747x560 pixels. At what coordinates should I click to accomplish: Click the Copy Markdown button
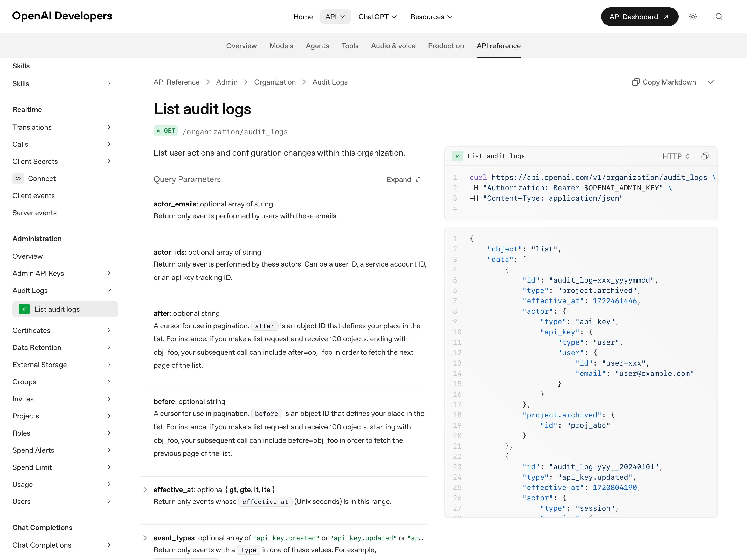coord(664,82)
